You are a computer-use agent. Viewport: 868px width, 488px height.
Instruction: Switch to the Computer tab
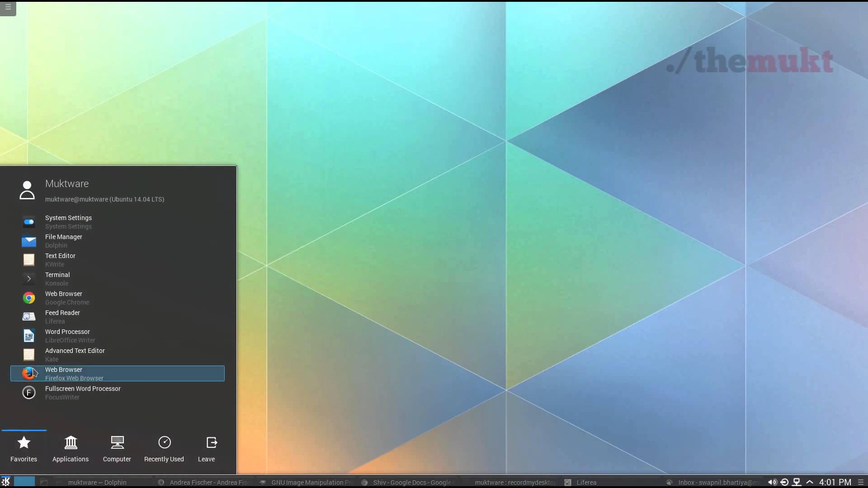tap(117, 449)
